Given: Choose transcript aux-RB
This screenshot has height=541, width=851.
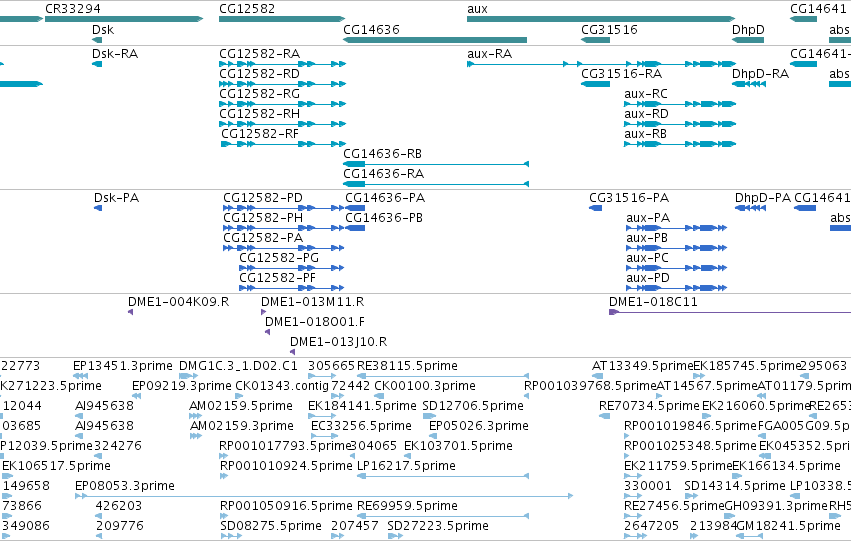Looking at the screenshot, I should 645,134.
